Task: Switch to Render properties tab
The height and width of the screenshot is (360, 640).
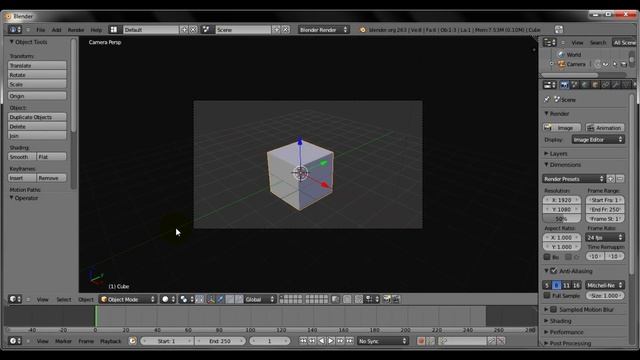Action: (564, 84)
